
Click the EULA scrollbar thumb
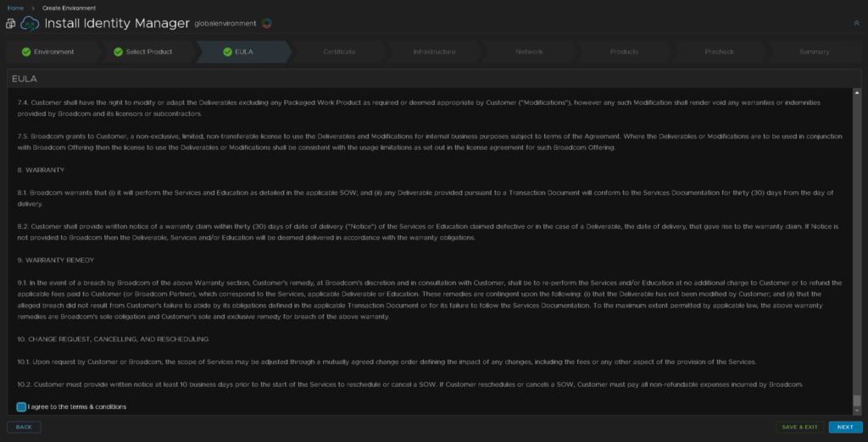pyautogui.click(x=857, y=401)
